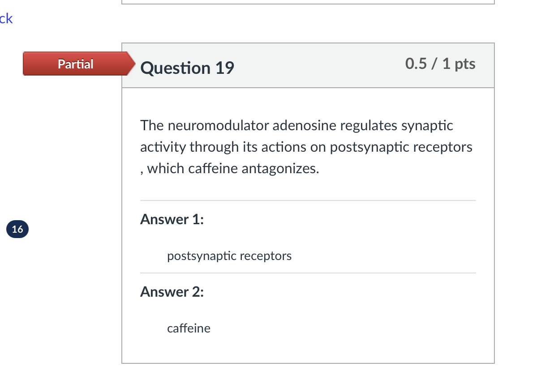Click the divider line under the question text
This screenshot has width=558, height=392.
[x=308, y=200]
